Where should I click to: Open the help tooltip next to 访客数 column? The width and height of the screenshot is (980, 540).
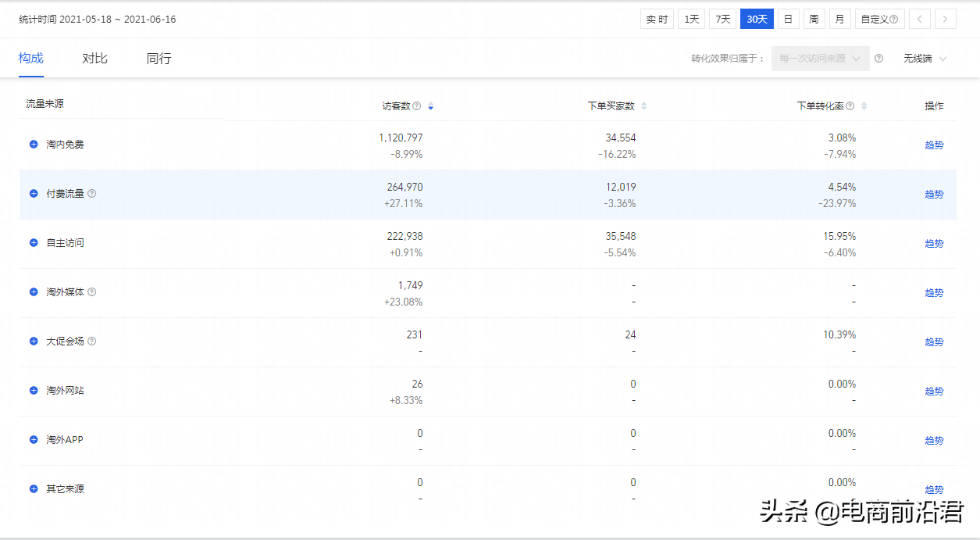point(417,105)
